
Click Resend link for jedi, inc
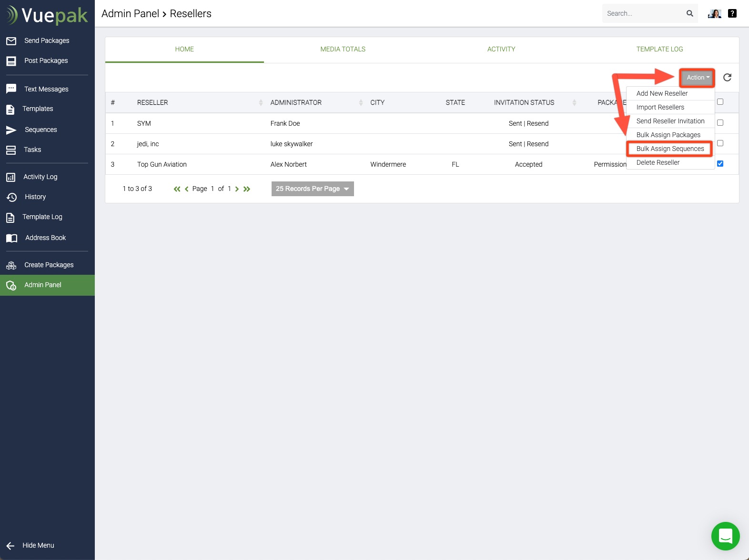(537, 144)
